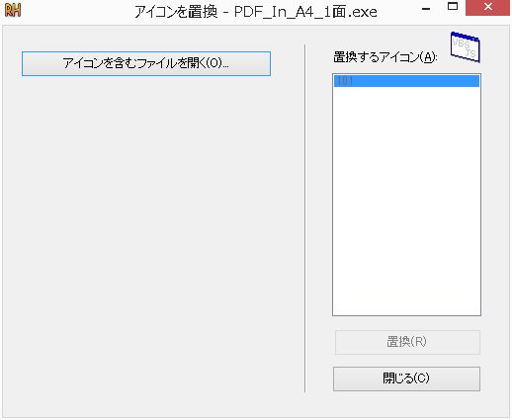
Task: Maximize the アイコンを置換 window
Action: tap(453, 7)
